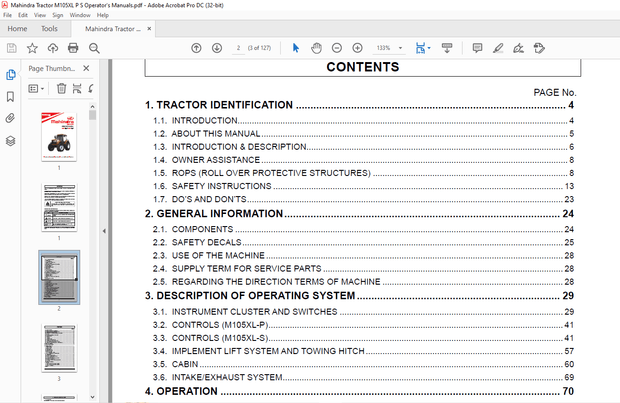Open the Help menu

tap(103, 15)
